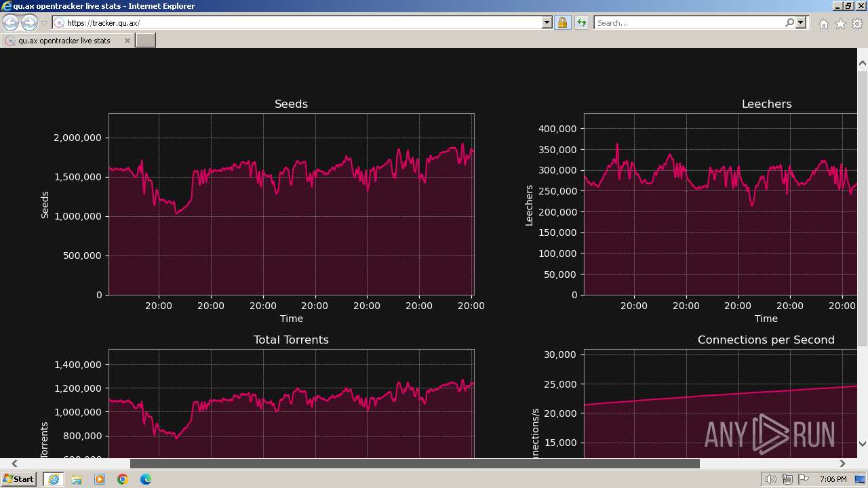Click the Time label under the Seeds chart
The height and width of the screenshot is (488, 868).
(292, 319)
